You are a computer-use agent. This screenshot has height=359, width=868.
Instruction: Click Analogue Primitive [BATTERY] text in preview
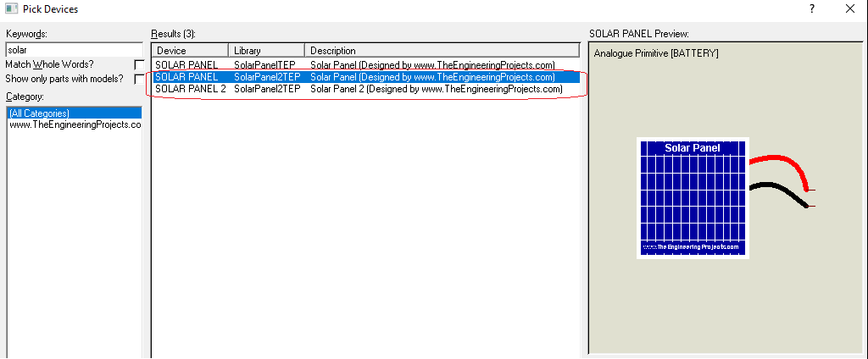656,53
